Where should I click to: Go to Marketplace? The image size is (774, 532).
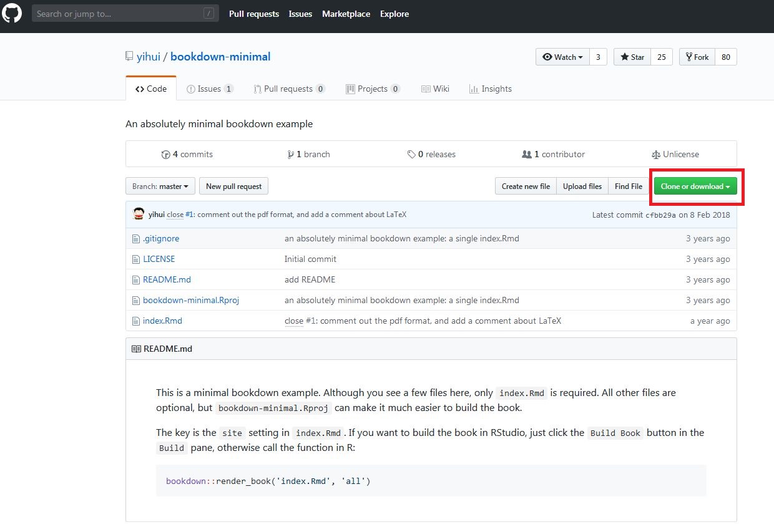click(346, 14)
